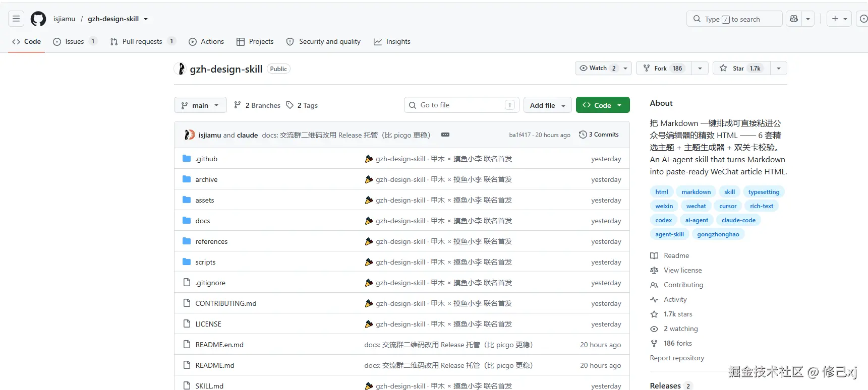
Task: Click the tag icon next to 2 Tags
Action: pyautogui.click(x=290, y=105)
